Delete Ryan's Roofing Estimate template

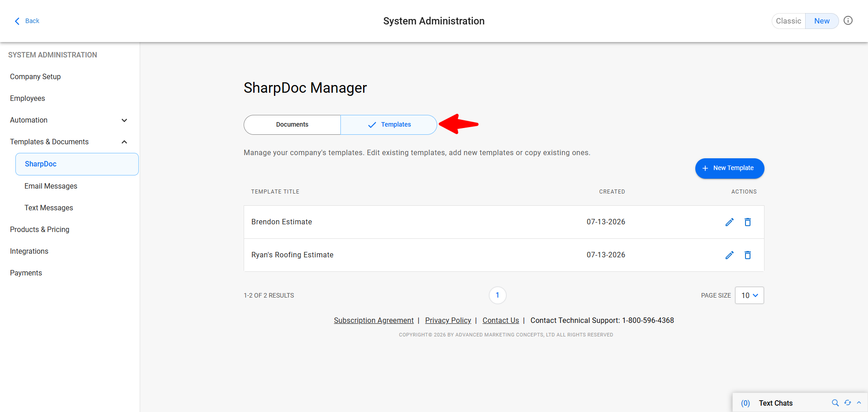click(x=748, y=255)
